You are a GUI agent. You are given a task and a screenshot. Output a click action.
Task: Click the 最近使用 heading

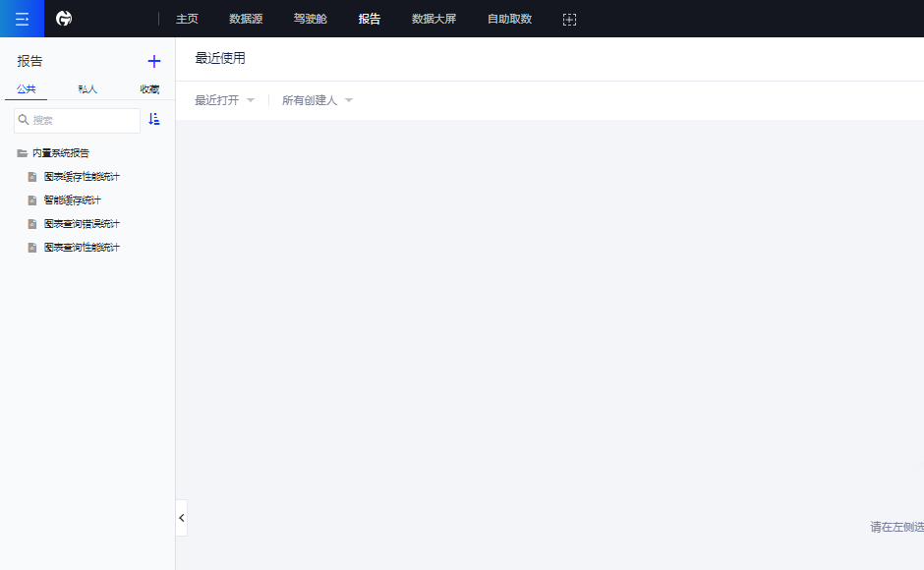[220, 58]
